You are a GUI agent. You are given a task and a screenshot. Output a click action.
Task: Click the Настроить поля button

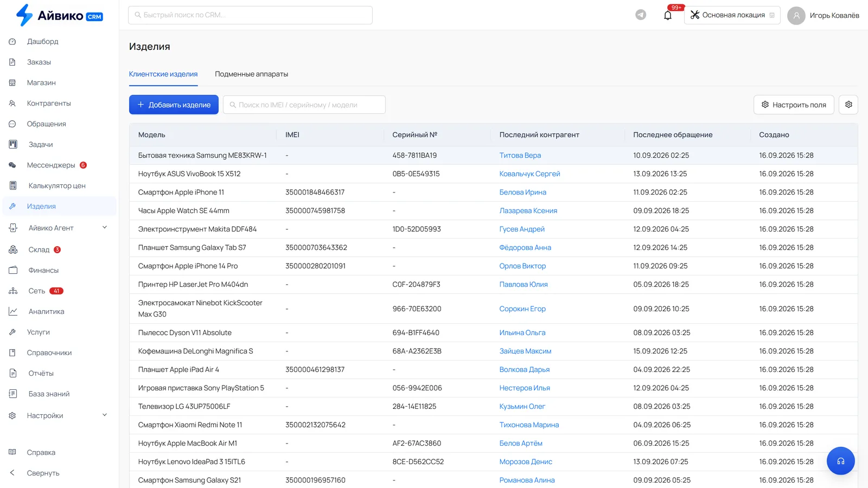[x=794, y=105]
